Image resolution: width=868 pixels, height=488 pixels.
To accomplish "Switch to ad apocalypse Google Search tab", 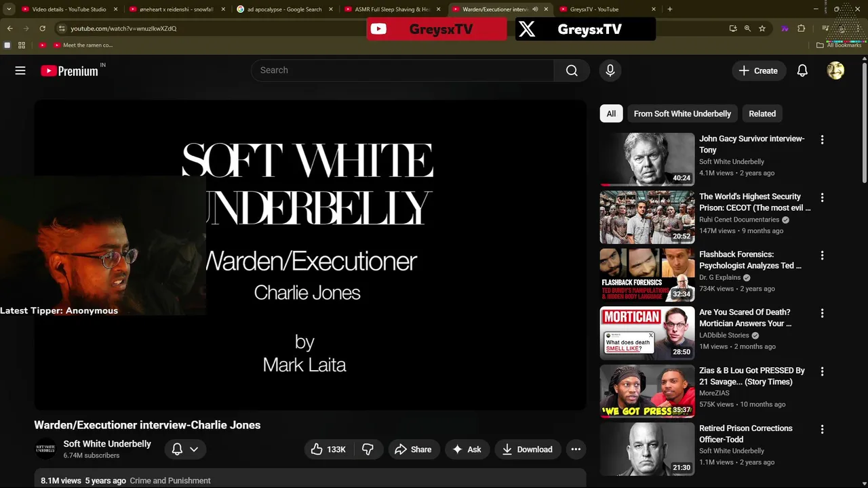I will coord(285,9).
